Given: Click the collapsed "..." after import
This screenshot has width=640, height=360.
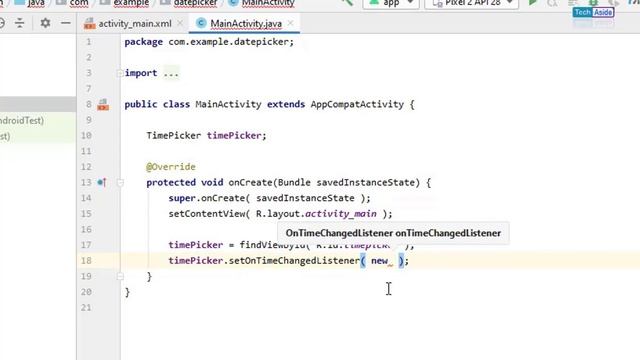Looking at the screenshot, I should [171, 73].
